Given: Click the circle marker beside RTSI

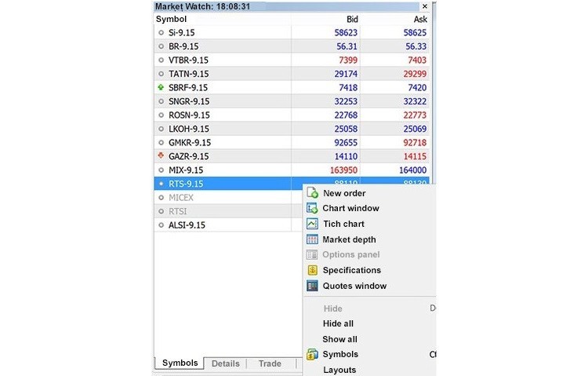Looking at the screenshot, I should [161, 211].
